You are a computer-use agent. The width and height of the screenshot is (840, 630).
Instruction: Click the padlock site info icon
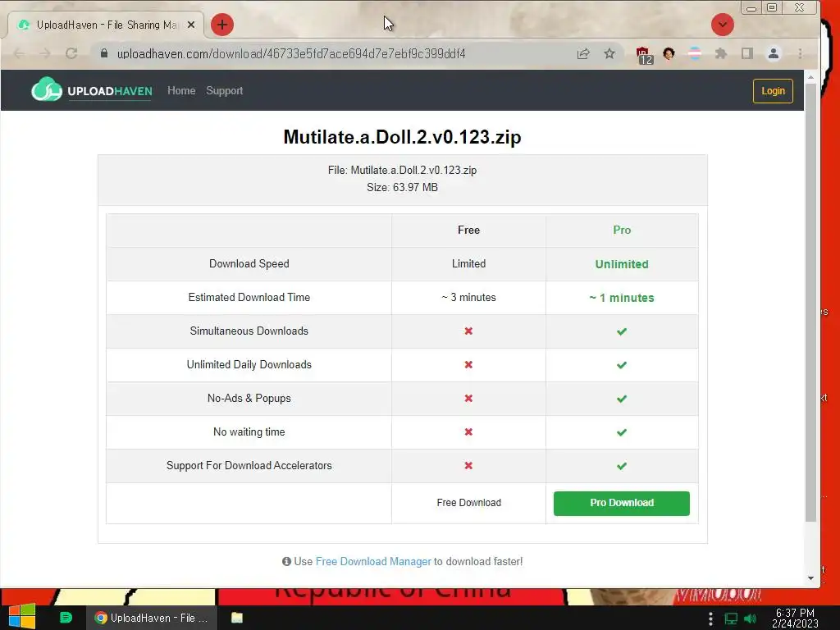(104, 53)
